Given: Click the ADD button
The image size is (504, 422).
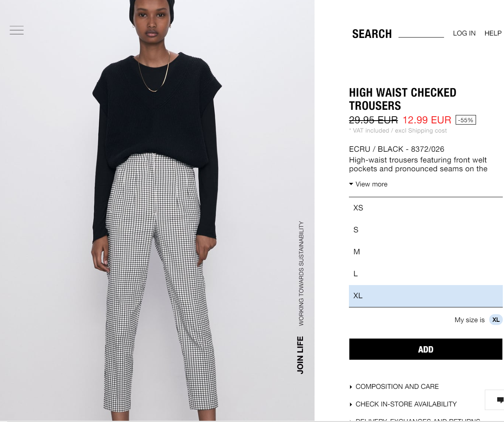Looking at the screenshot, I should (x=426, y=349).
